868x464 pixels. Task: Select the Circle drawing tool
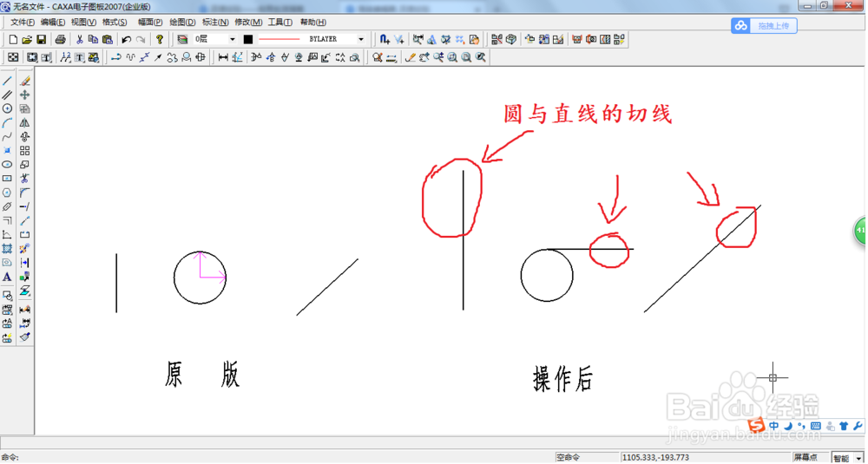[7, 109]
